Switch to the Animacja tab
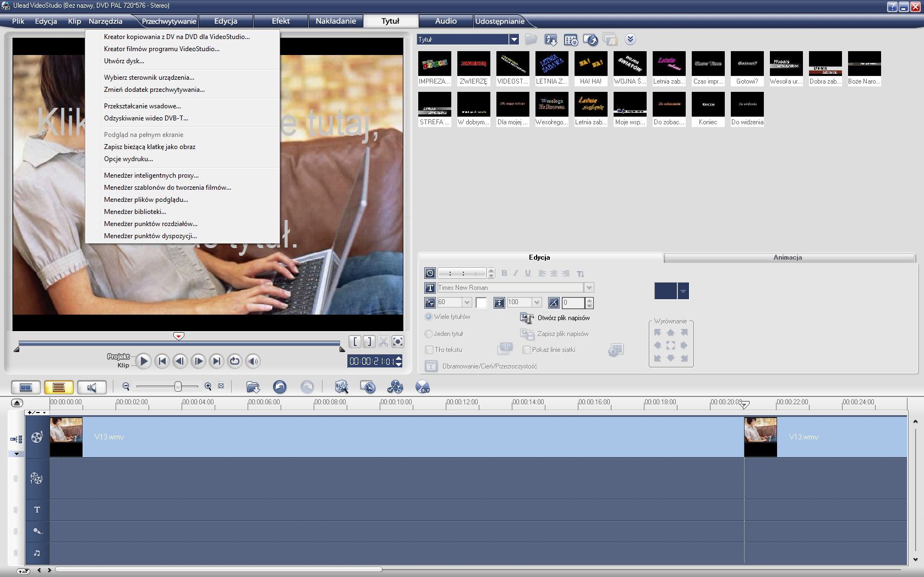This screenshot has height=577, width=924. [x=788, y=257]
